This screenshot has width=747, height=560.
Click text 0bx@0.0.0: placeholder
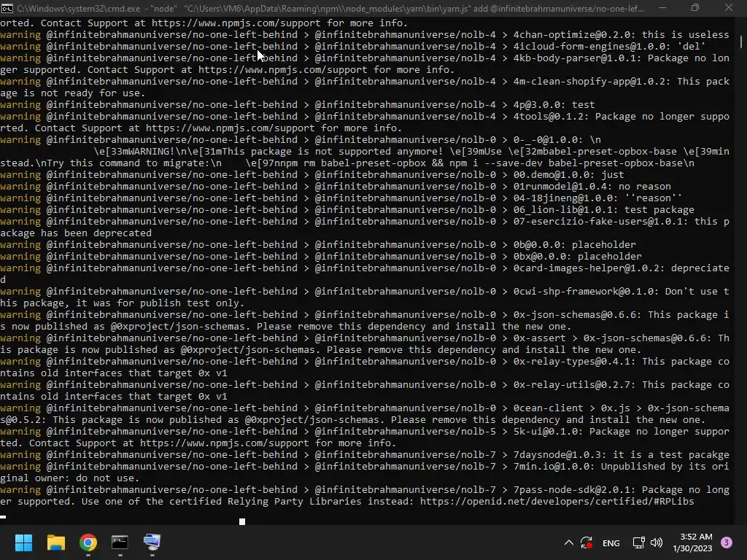578,257
